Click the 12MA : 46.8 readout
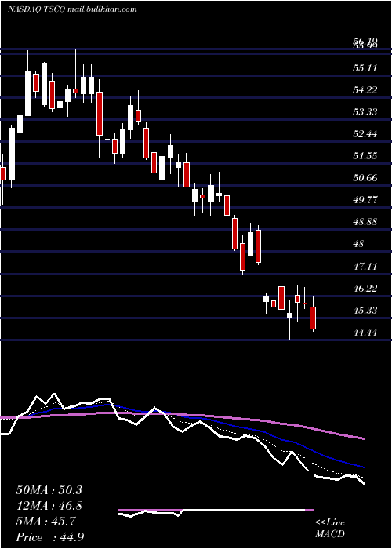The width and height of the screenshot is (392, 549). point(49,506)
